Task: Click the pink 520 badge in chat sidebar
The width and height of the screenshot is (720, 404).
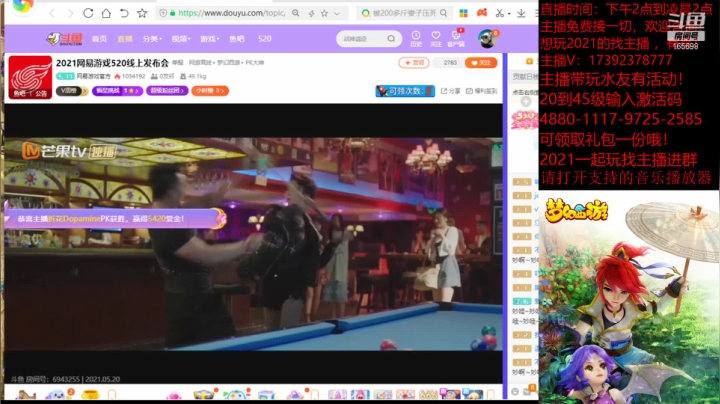Action: pos(524,120)
